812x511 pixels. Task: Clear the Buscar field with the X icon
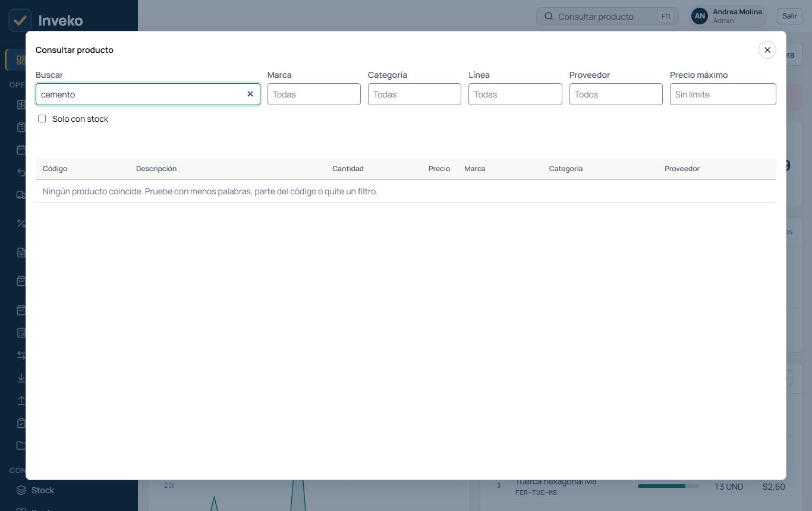250,94
